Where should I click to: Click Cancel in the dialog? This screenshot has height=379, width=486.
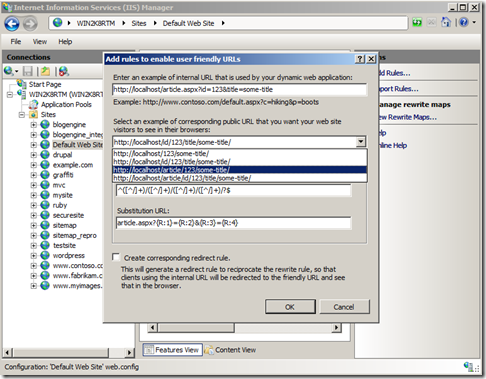coord(344,307)
